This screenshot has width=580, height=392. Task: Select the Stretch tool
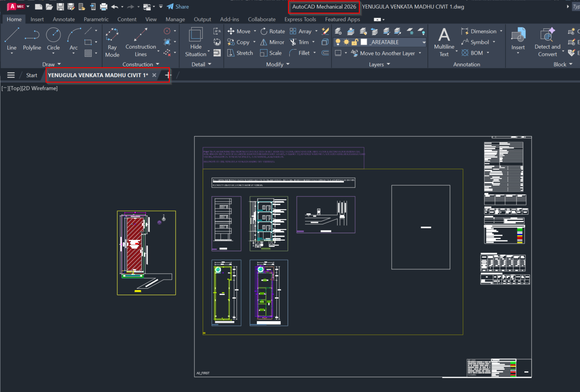pyautogui.click(x=240, y=53)
